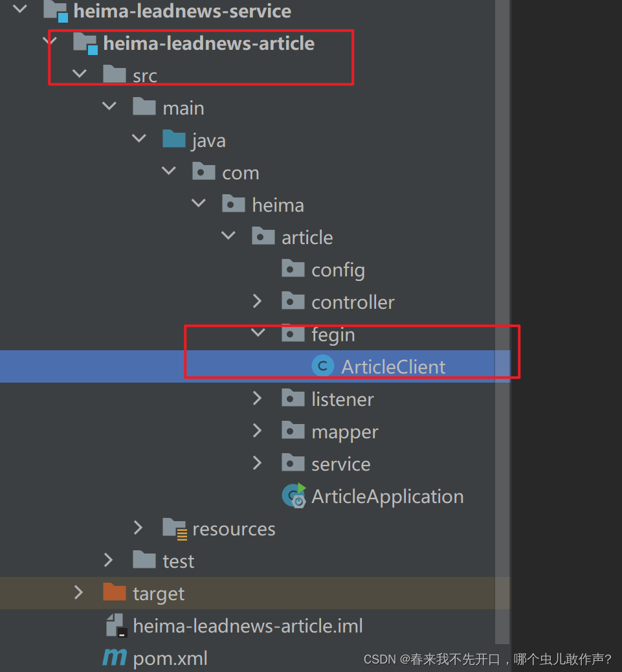Screen dimensions: 622x672
Task: Collapse the src folder
Action: click(80, 73)
